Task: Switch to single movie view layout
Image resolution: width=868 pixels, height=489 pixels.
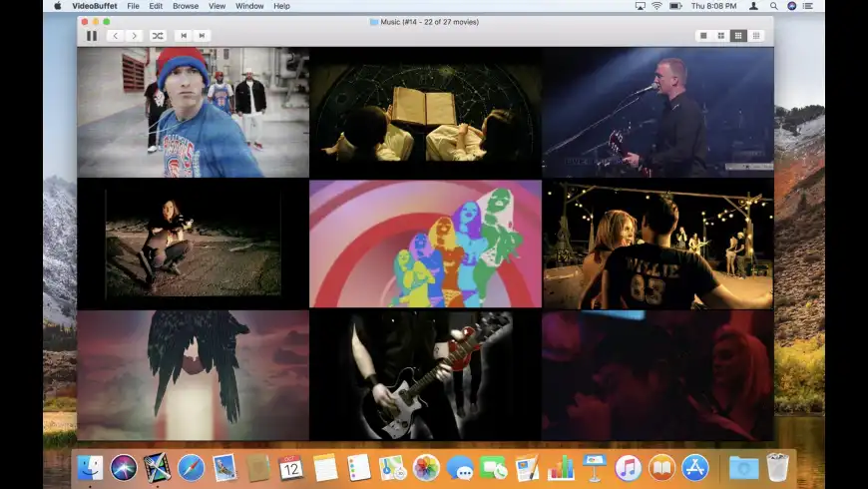Action: (x=703, y=36)
